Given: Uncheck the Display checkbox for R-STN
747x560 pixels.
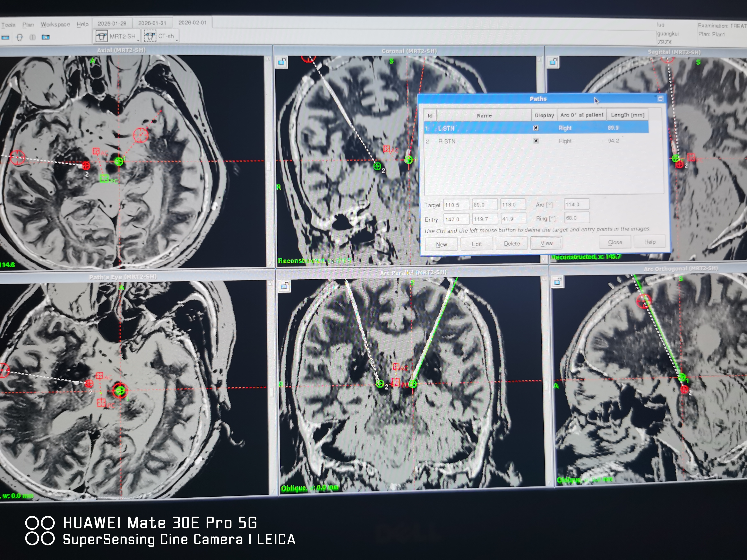Looking at the screenshot, I should [x=536, y=141].
